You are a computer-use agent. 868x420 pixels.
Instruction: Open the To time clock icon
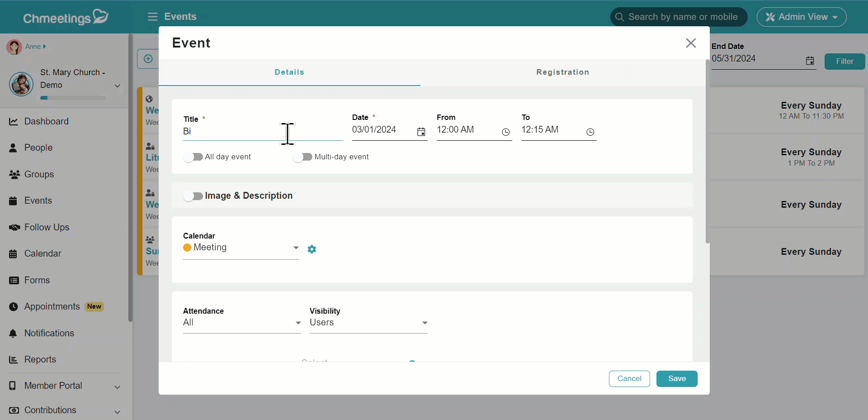pos(590,132)
